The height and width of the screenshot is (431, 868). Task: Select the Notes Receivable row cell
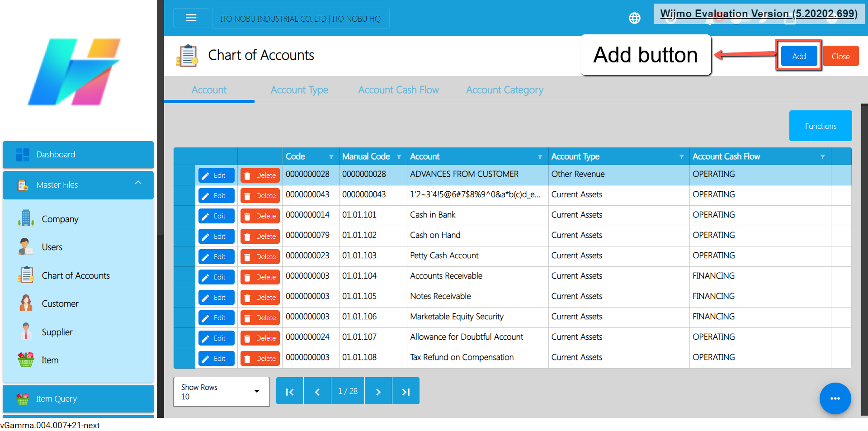[440, 296]
